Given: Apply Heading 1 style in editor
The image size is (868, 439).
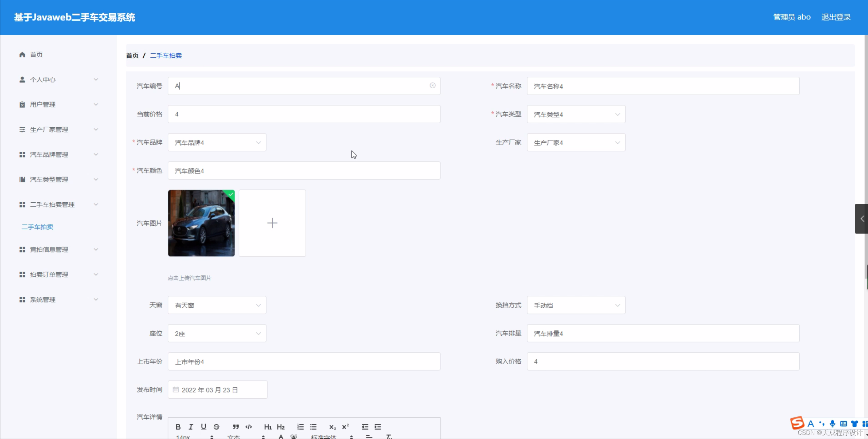Looking at the screenshot, I should click(268, 427).
